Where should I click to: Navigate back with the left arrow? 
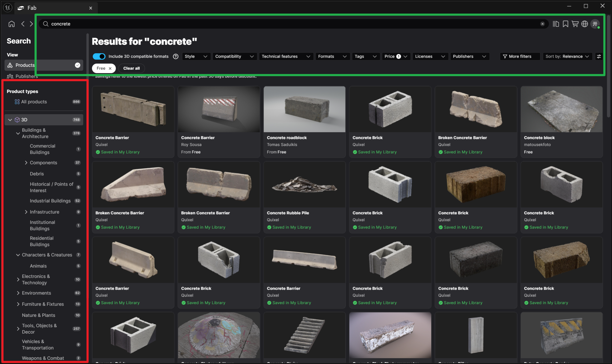(x=23, y=24)
